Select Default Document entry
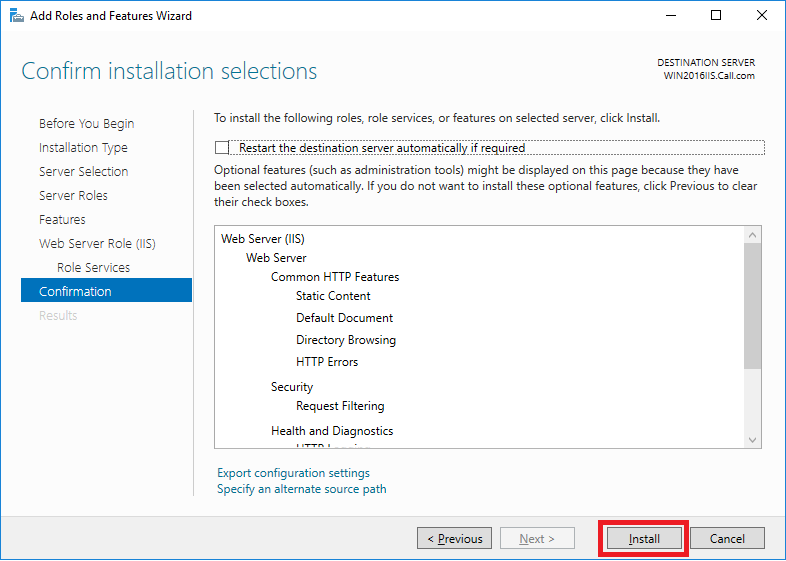 click(344, 318)
